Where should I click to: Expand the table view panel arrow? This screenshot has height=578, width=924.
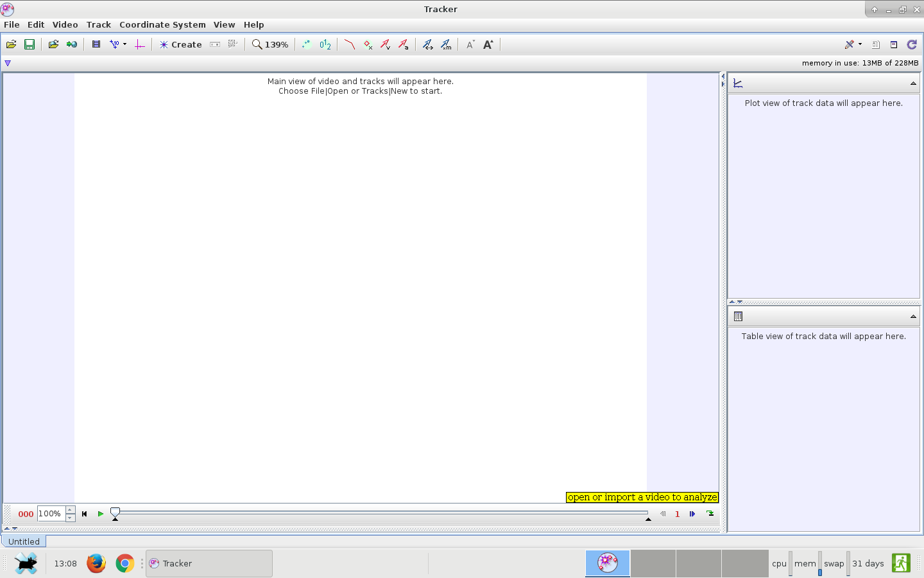pyautogui.click(x=913, y=317)
